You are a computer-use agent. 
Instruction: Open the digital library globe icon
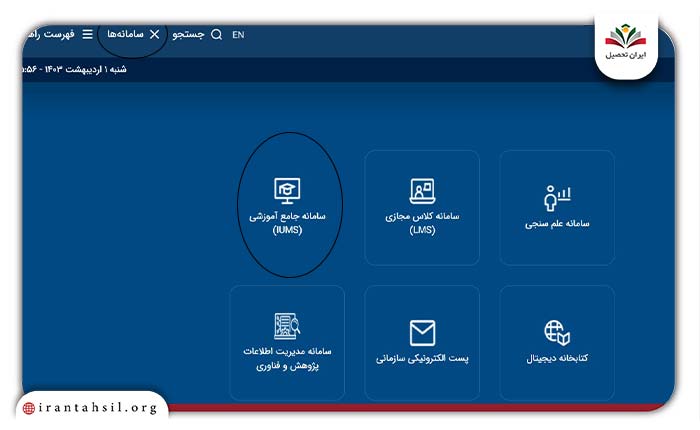(557, 333)
